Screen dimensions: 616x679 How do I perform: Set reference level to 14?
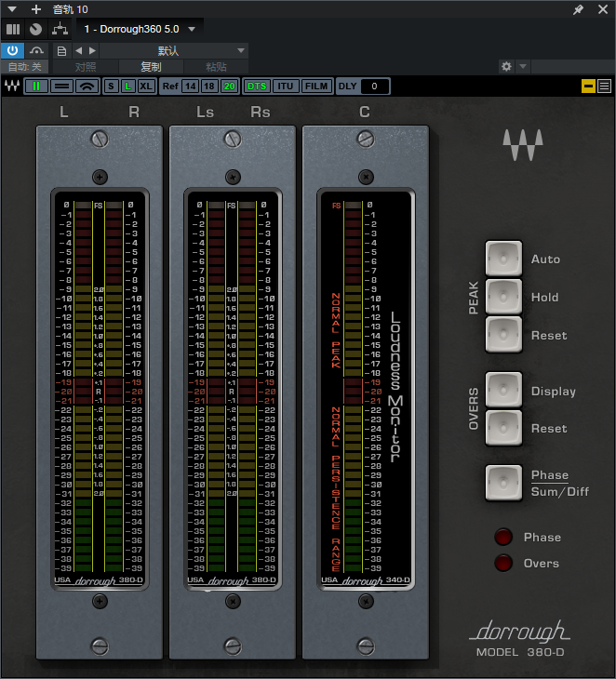pyautogui.click(x=191, y=87)
